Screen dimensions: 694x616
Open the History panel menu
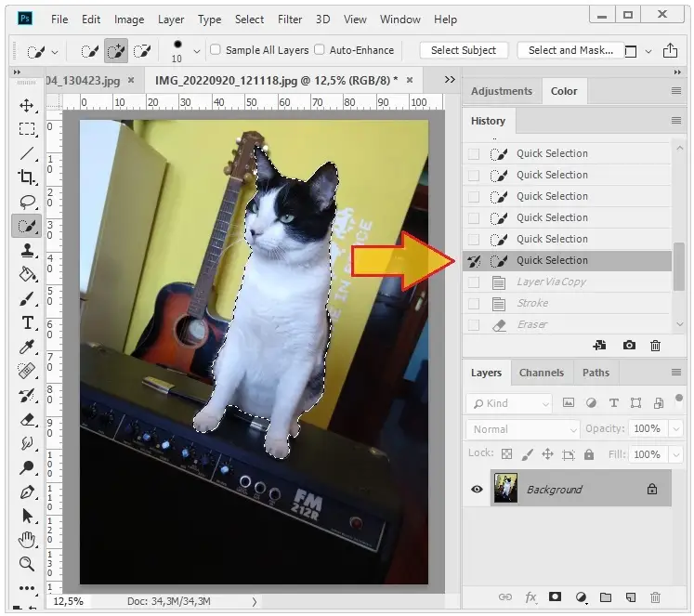pyautogui.click(x=675, y=121)
